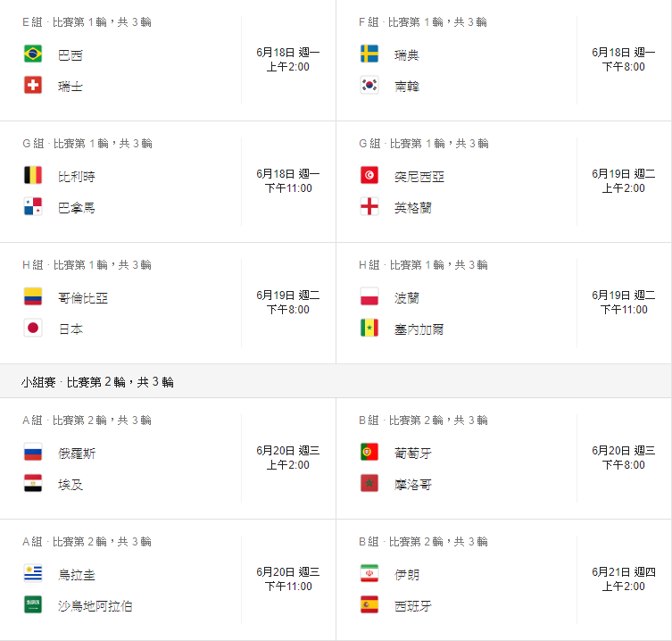
Task: Click the Belgium flag icon
Action: pos(33,176)
